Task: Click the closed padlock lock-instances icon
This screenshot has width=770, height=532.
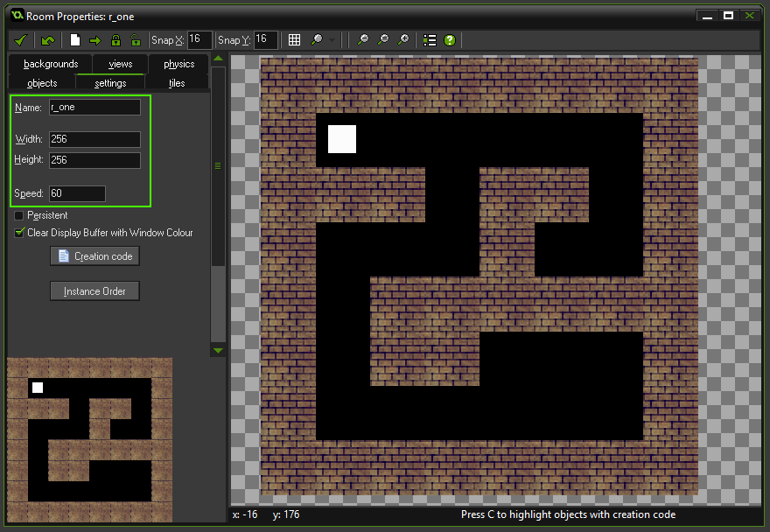Action: (115, 40)
